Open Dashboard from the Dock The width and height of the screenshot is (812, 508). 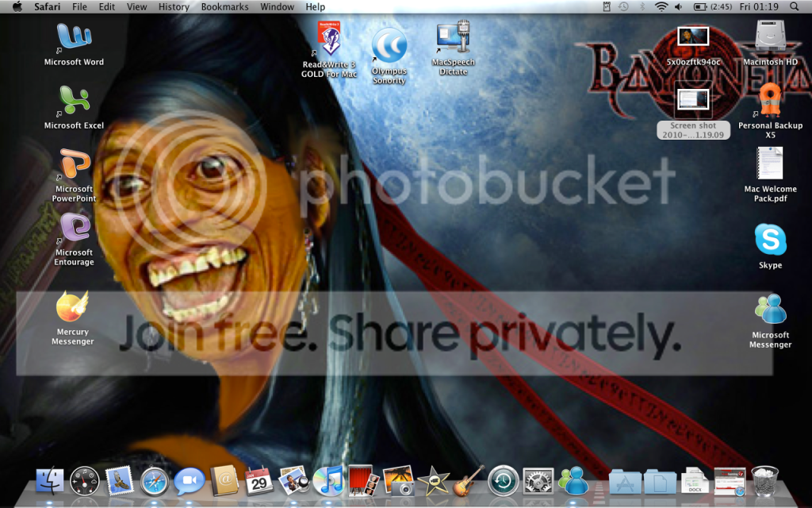click(84, 481)
